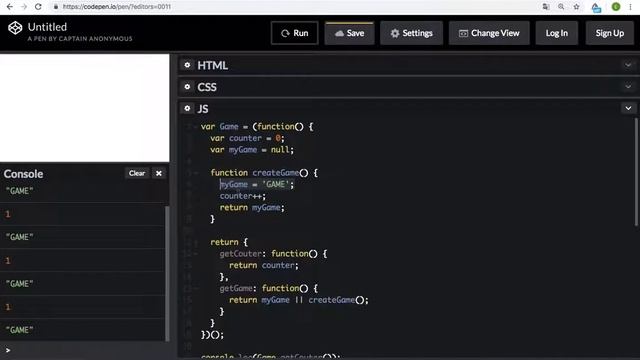Click the 'counter++;' code line
This screenshot has height=360, width=640.
[x=243, y=196]
